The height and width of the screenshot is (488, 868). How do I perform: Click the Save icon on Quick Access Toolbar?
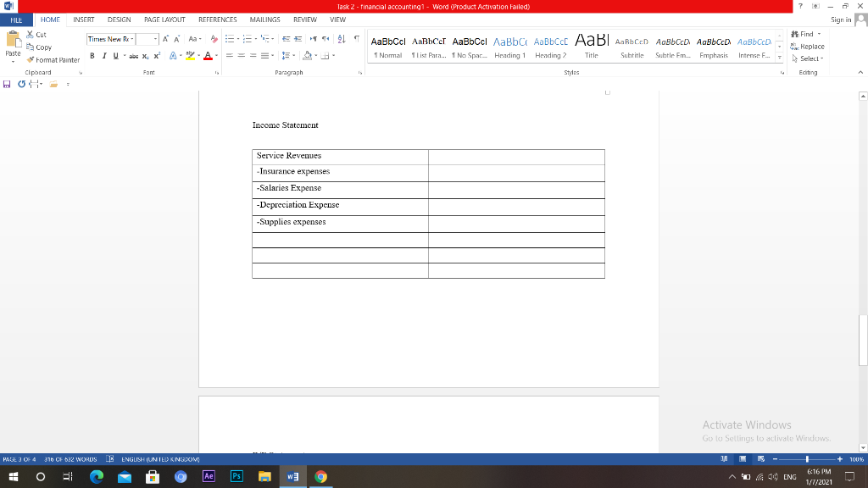pos(7,83)
